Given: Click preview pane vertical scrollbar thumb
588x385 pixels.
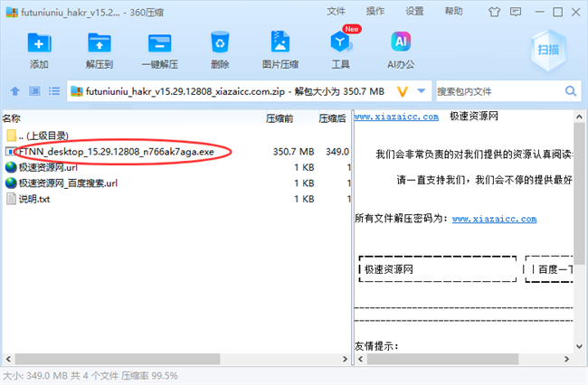Looking at the screenshot, I should click(579, 193).
